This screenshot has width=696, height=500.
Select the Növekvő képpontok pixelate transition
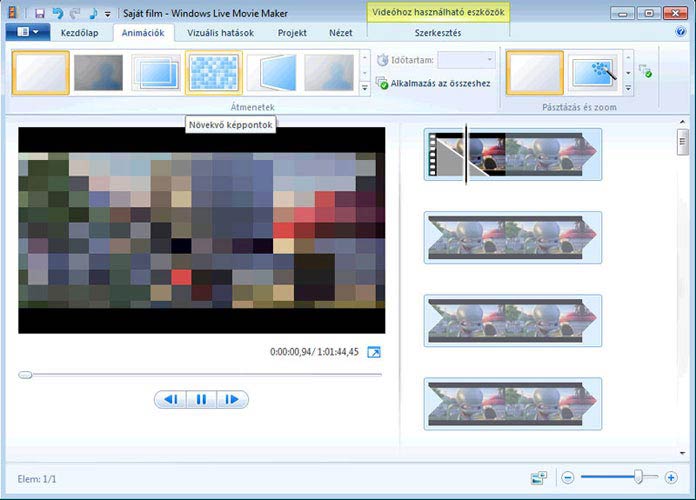click(213, 73)
